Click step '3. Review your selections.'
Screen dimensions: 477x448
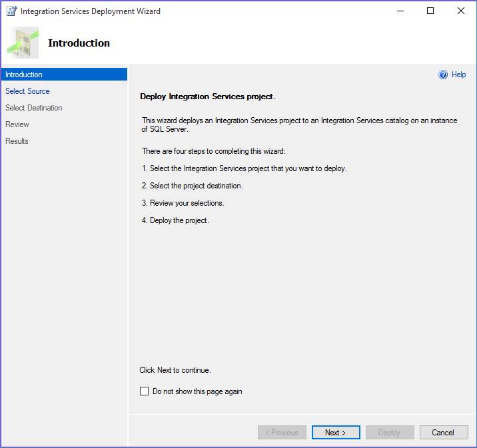pos(183,203)
